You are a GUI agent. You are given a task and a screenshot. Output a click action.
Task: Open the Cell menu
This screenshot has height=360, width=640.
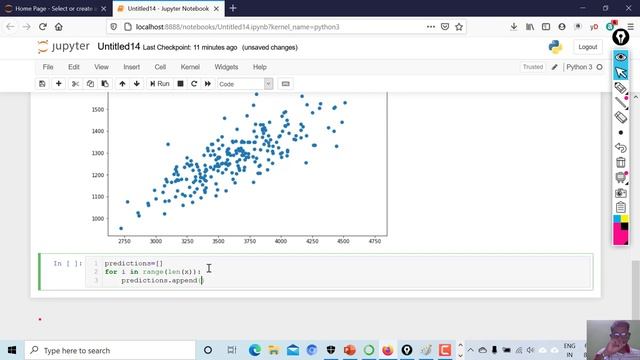160,67
